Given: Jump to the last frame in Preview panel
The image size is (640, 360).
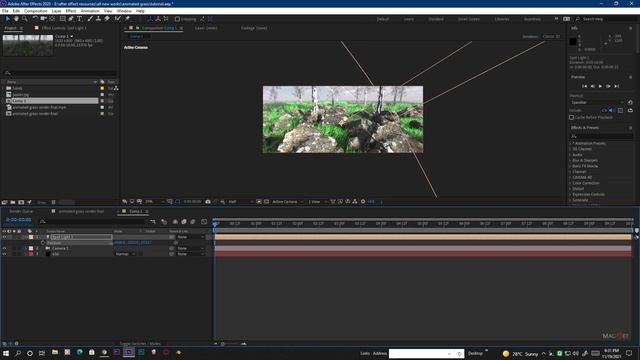Looking at the screenshot, I should pyautogui.click(x=616, y=86).
